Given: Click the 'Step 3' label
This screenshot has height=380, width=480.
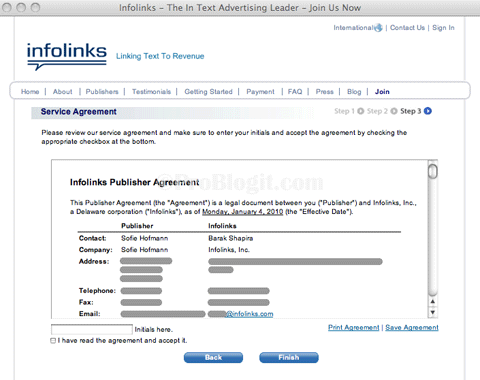Looking at the screenshot, I should [x=411, y=111].
